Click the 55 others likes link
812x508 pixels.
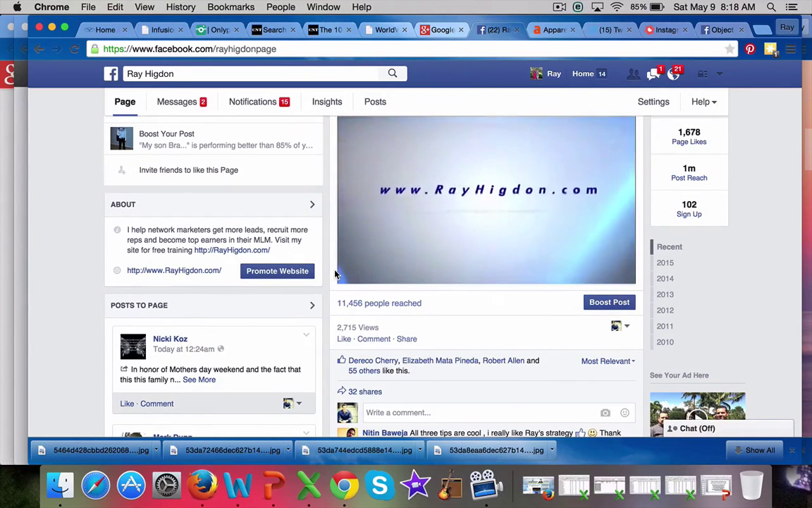coord(364,370)
